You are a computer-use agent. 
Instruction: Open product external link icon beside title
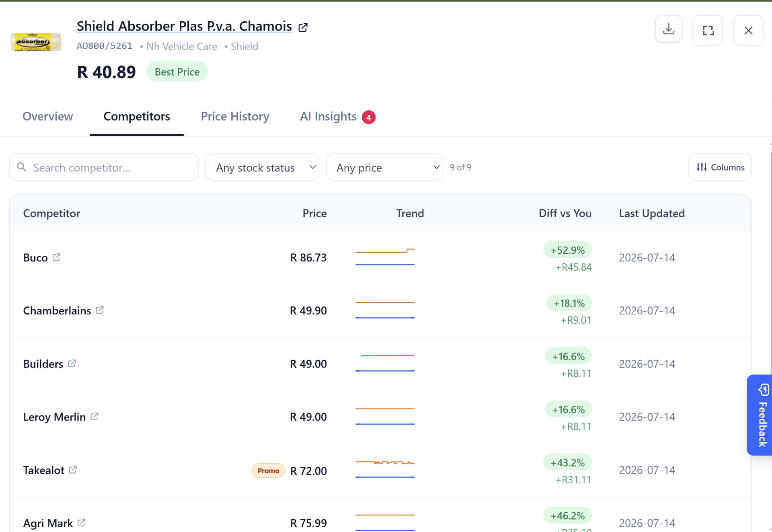(303, 27)
